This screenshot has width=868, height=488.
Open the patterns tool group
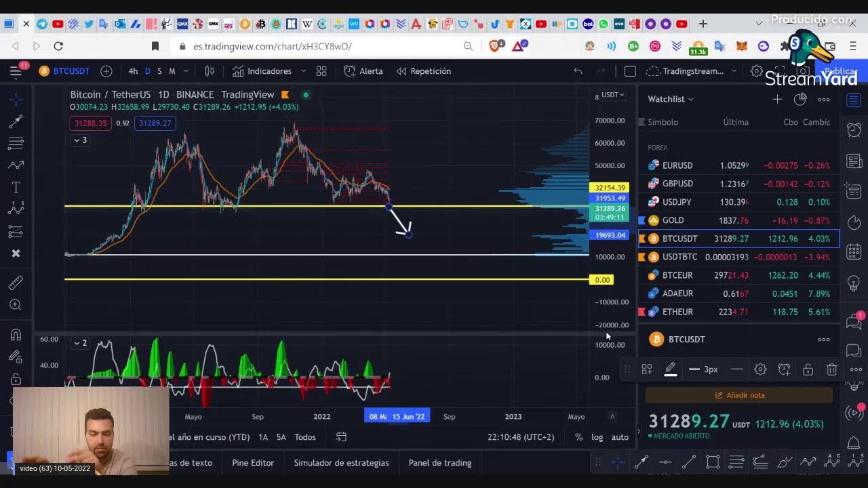pyautogui.click(x=16, y=209)
